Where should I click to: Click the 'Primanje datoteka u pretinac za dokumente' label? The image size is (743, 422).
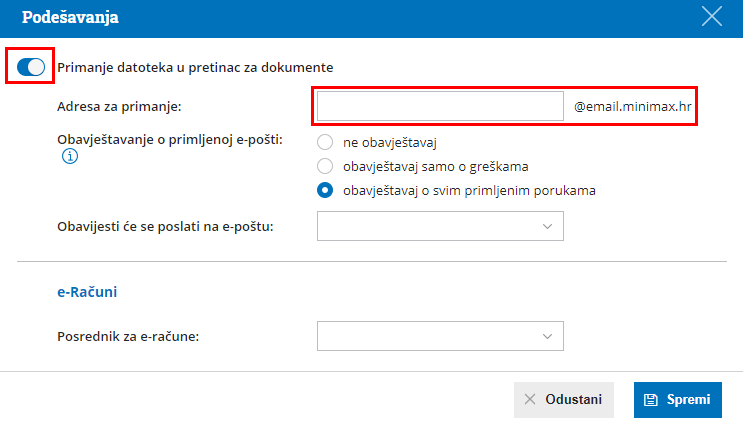pyautogui.click(x=195, y=67)
